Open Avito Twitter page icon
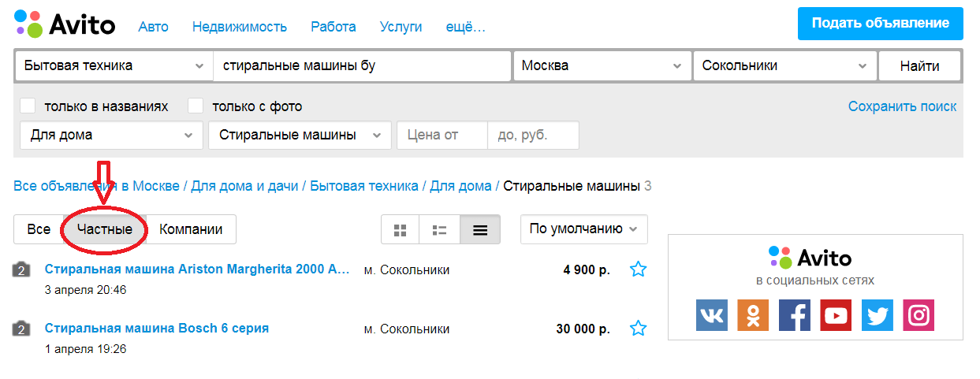The width and height of the screenshot is (980, 379). pyautogui.click(x=877, y=314)
